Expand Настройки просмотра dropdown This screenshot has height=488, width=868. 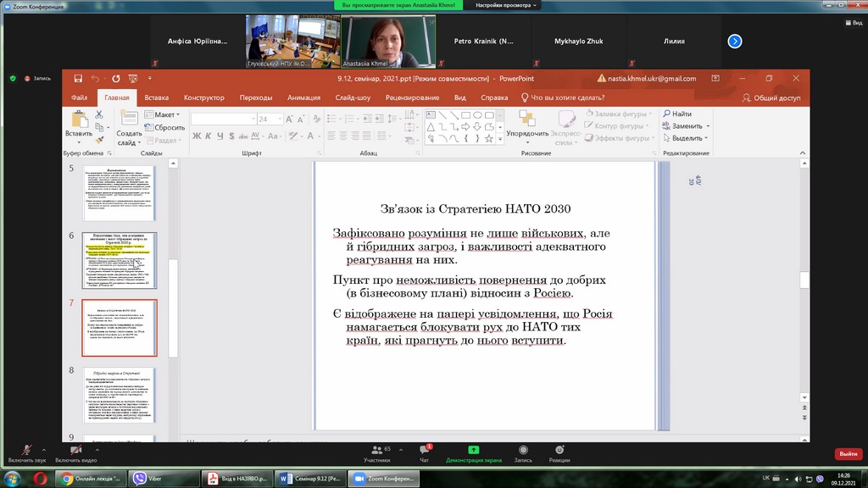(x=507, y=5)
